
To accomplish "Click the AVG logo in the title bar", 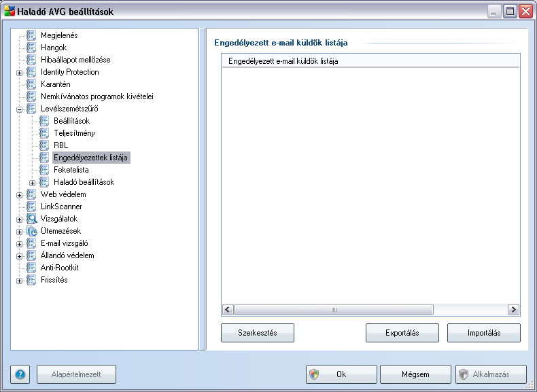I will [x=10, y=12].
